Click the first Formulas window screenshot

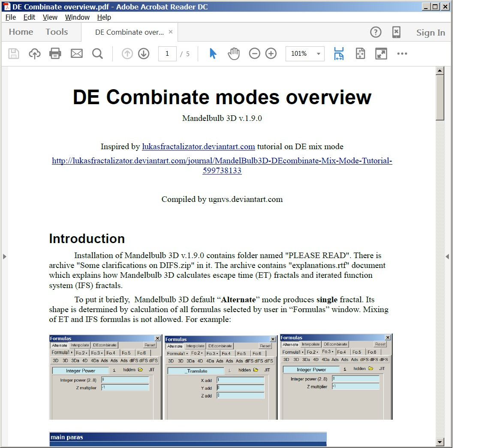(x=105, y=377)
